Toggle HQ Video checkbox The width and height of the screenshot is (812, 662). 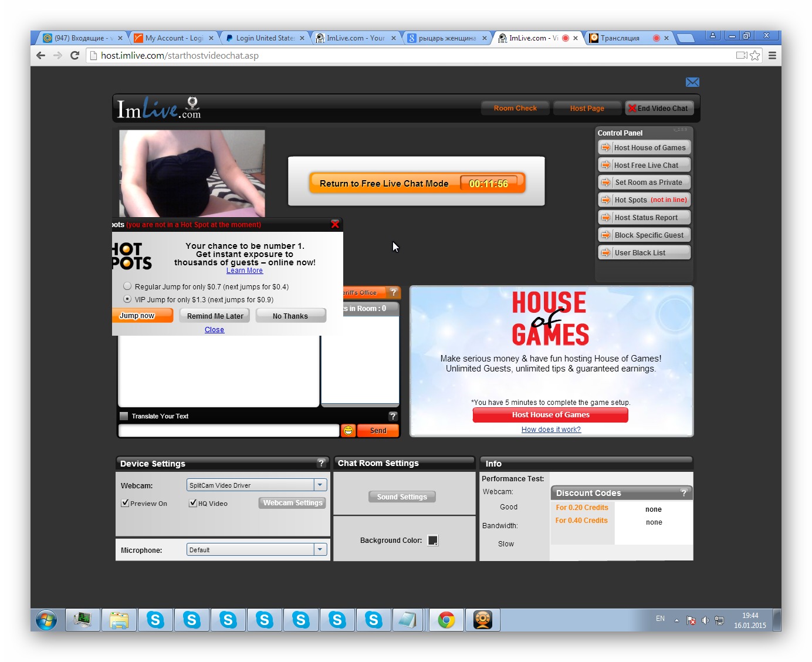[193, 503]
